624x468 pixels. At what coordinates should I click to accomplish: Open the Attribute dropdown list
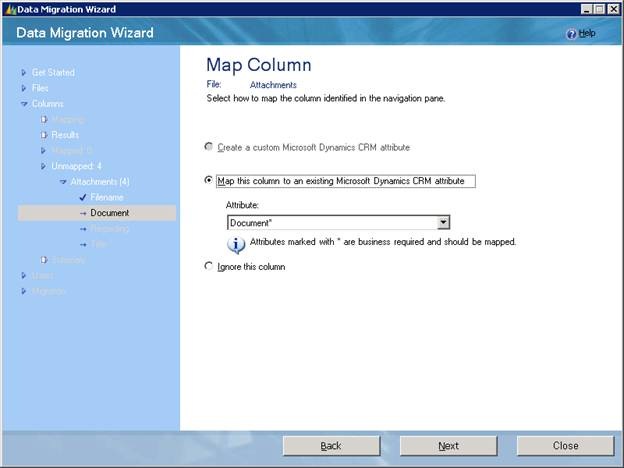coord(444,223)
